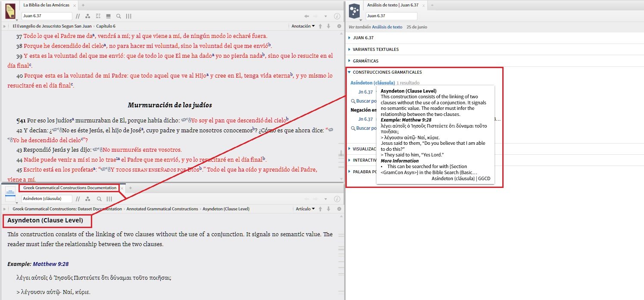Open reading view icon in Bible panel toolbar

109,16
